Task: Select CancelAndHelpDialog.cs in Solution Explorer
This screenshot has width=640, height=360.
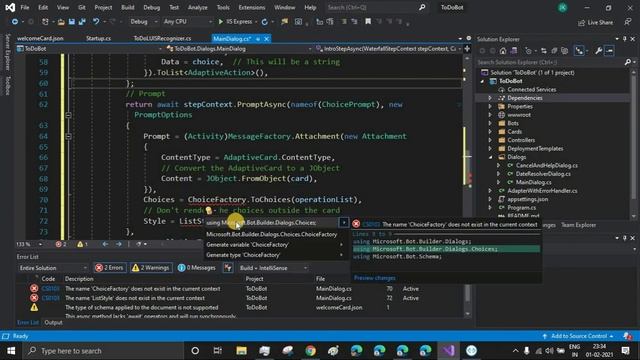Action: [x=547, y=165]
